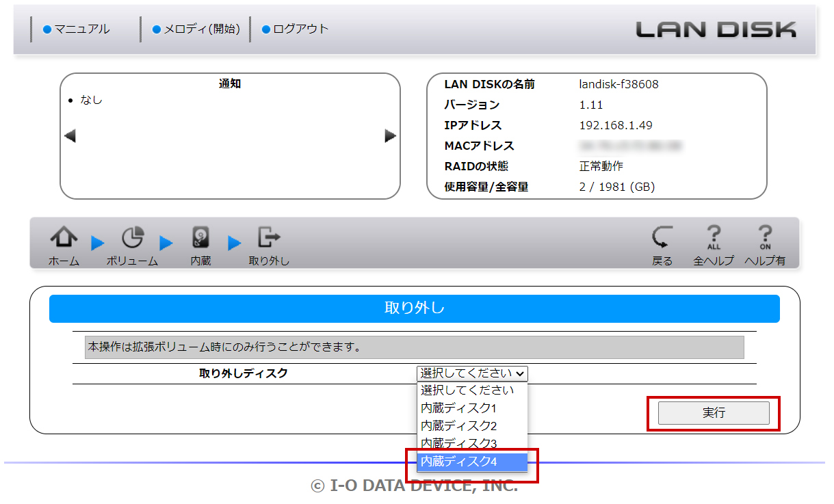The image size is (834, 504).
Task: Select 内蔵ディスク2 from the list
Action: [472, 426]
